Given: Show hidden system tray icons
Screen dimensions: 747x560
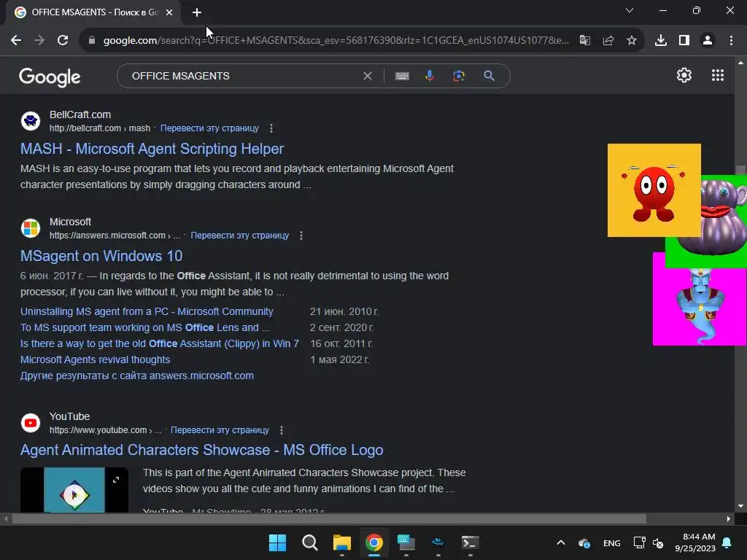Looking at the screenshot, I should pyautogui.click(x=561, y=542).
